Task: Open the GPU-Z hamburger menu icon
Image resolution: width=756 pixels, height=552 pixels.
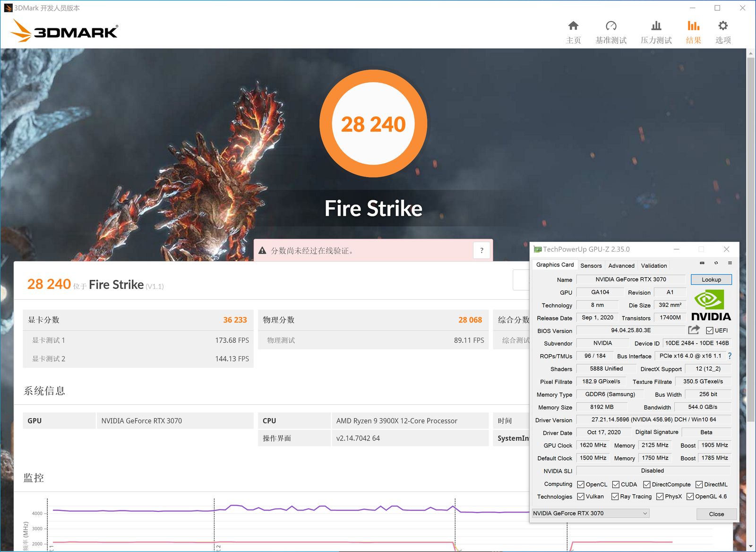Action: [x=730, y=263]
